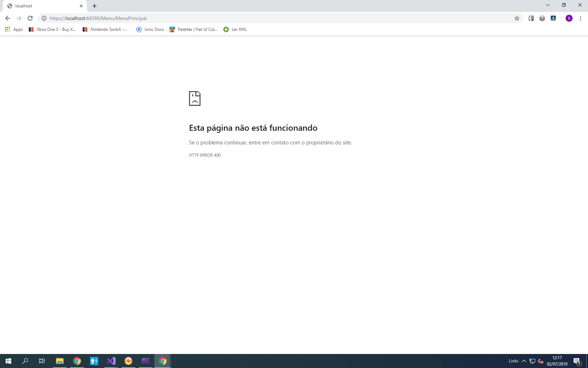Open Task View on the taskbar
The height and width of the screenshot is (368, 588).
[42, 361]
